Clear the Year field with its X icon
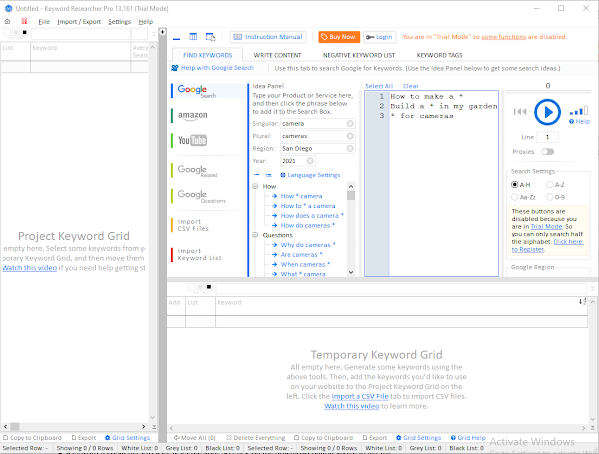599x454 pixels. [x=310, y=161]
